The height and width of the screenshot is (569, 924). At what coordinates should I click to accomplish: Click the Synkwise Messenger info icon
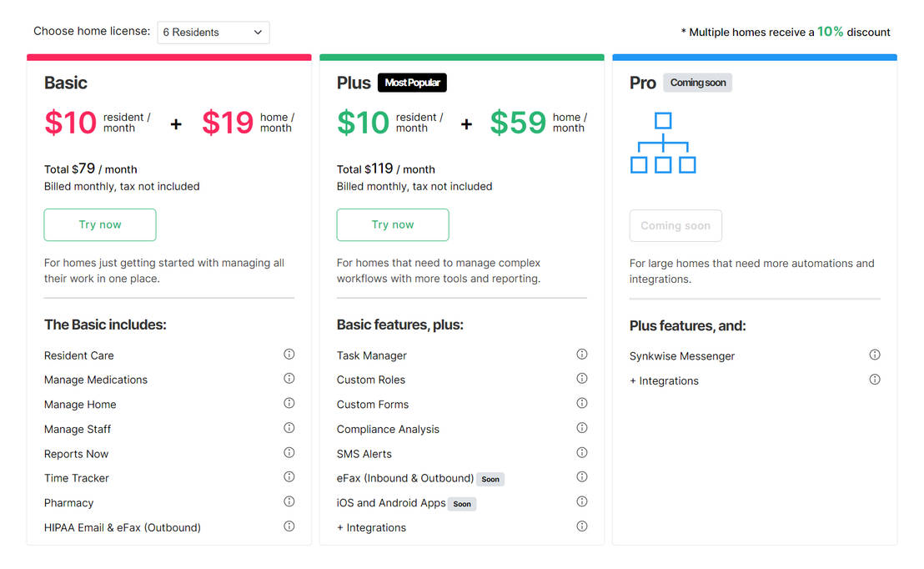[874, 354]
